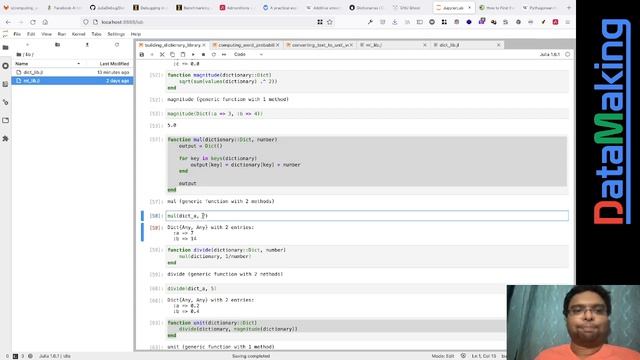Viewport: 640px width, 360px height.
Task: Open the Property Inspector sidebar icon
Action: pyautogui.click(x=5, y=102)
